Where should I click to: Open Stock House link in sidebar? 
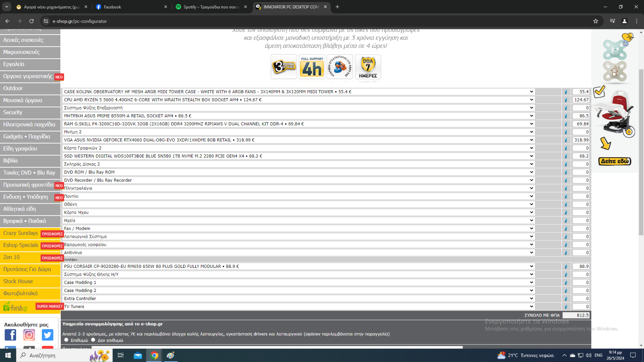[30, 282]
